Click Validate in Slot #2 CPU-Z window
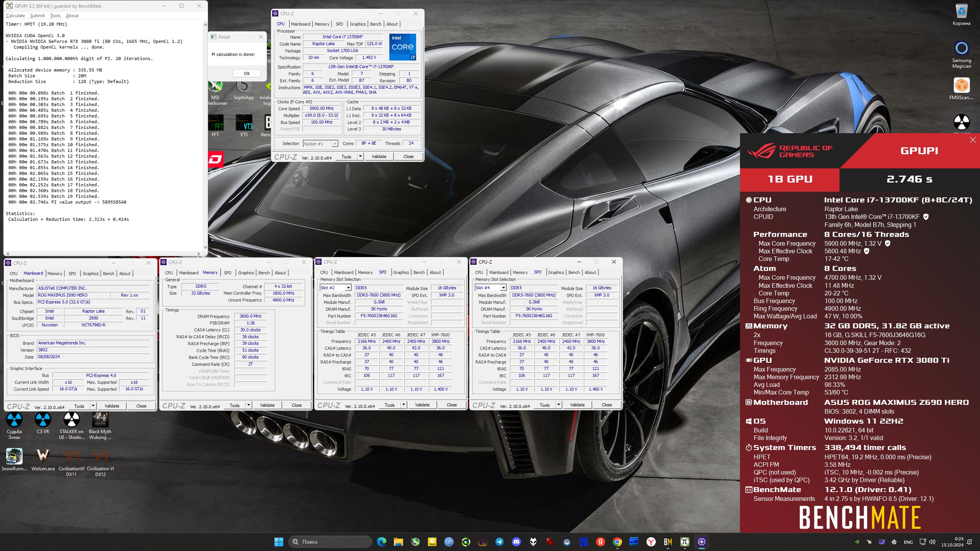The height and width of the screenshot is (551, 980). [422, 405]
